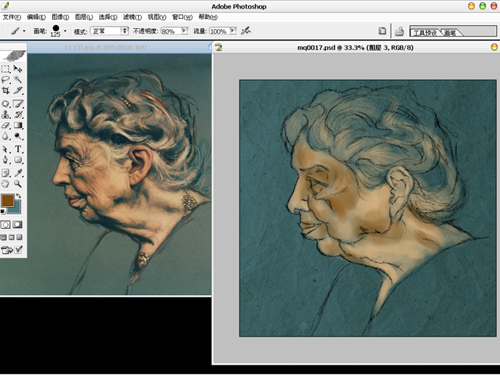
Task: Select the Type tool
Action: coord(18,149)
